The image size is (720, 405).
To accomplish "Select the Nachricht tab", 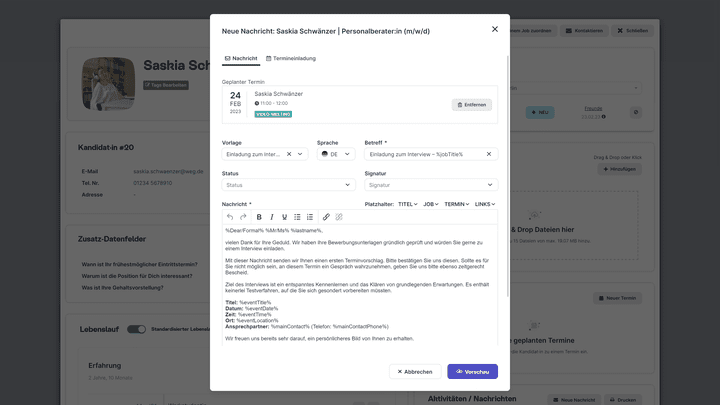I will click(241, 58).
